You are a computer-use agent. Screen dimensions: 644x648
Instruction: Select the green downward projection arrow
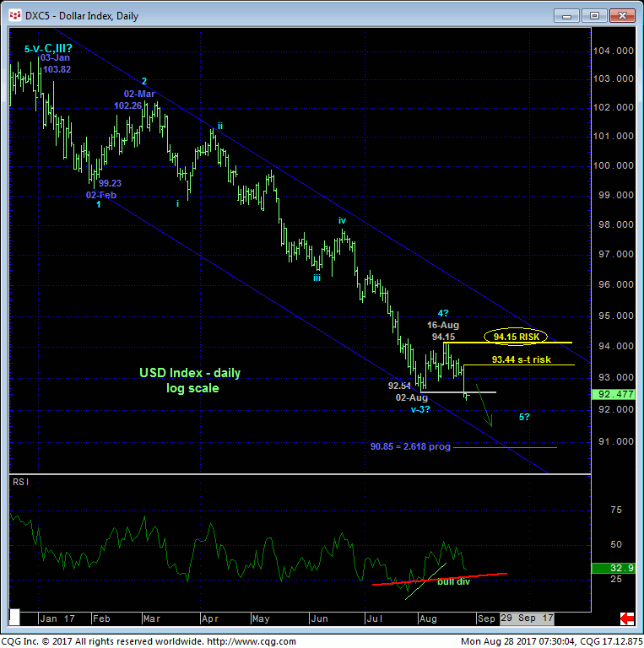pyautogui.click(x=484, y=405)
